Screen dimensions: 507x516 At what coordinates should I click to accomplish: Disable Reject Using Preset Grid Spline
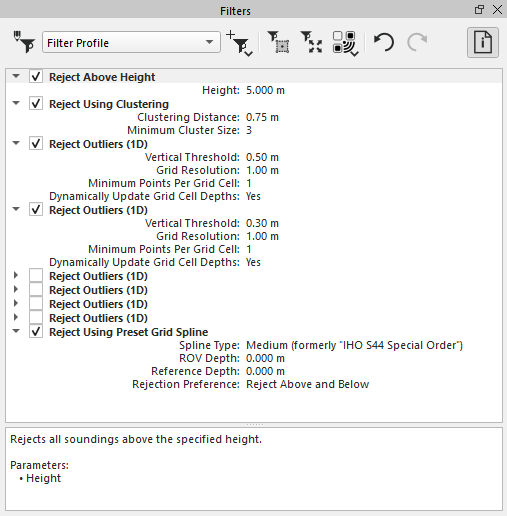(36, 332)
